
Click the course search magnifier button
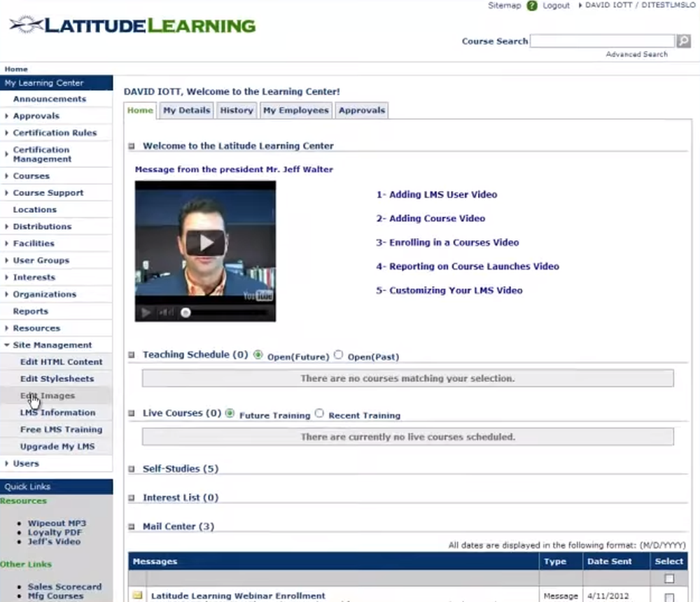click(x=683, y=41)
